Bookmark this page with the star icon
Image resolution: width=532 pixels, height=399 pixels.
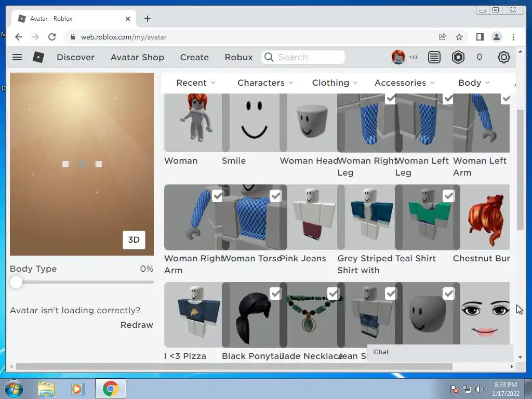[459, 37]
